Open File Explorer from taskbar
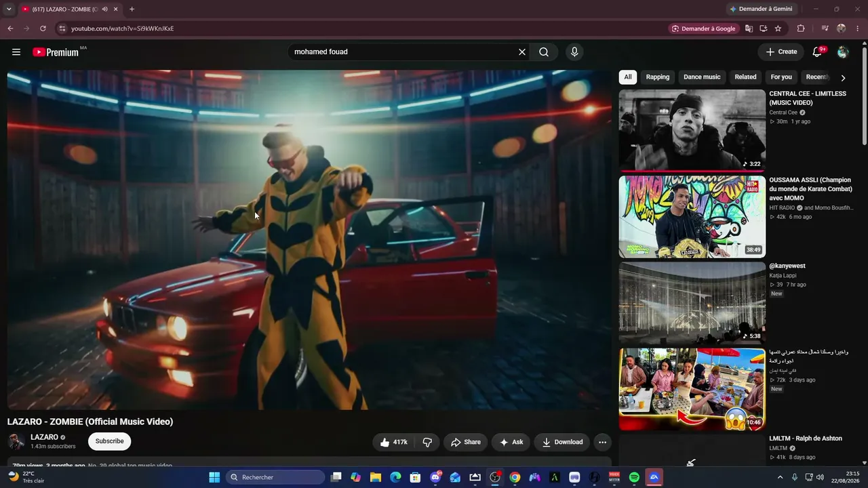 376,477
